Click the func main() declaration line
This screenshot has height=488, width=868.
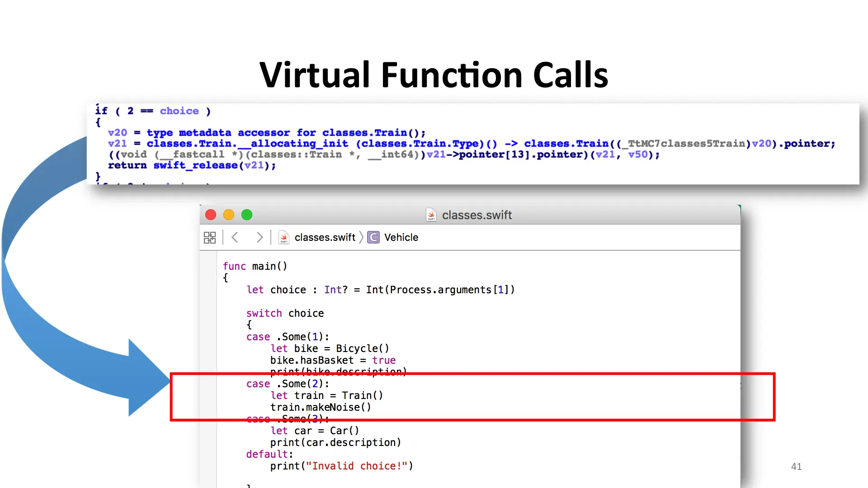[x=255, y=267]
